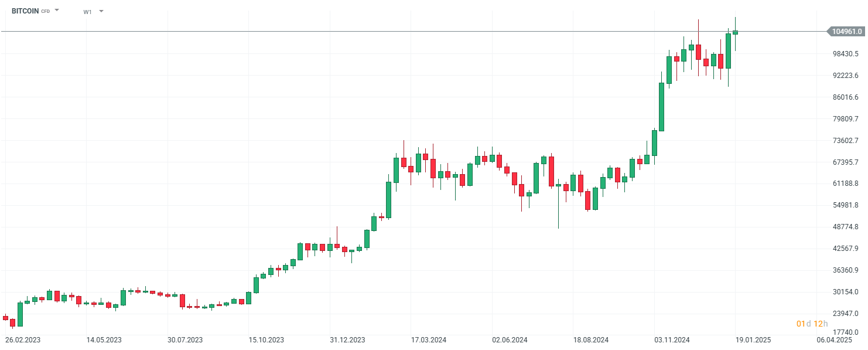Click the BITCOIN CFD instrument name
This screenshot has width=868, height=350.
pos(25,11)
